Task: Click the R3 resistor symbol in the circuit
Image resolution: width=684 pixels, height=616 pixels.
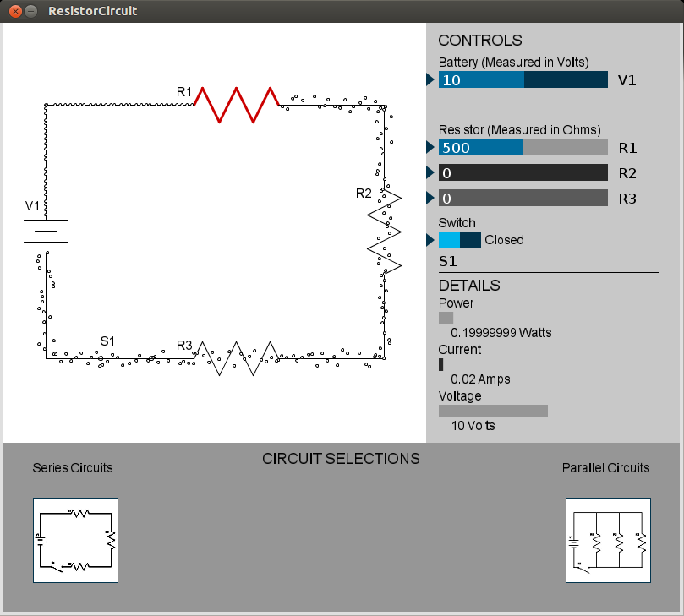Action: [x=237, y=358]
